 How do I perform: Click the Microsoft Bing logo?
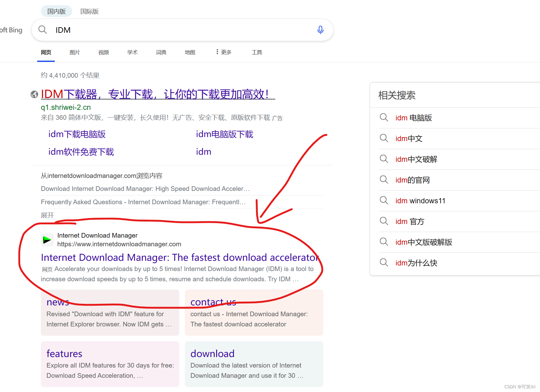[x=11, y=30]
